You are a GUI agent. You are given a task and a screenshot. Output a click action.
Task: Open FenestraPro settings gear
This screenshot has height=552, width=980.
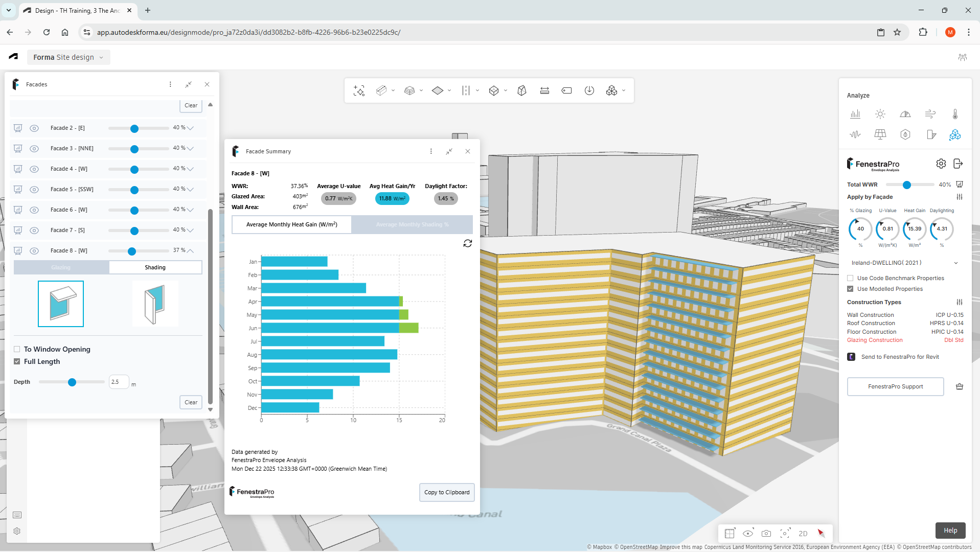(941, 164)
